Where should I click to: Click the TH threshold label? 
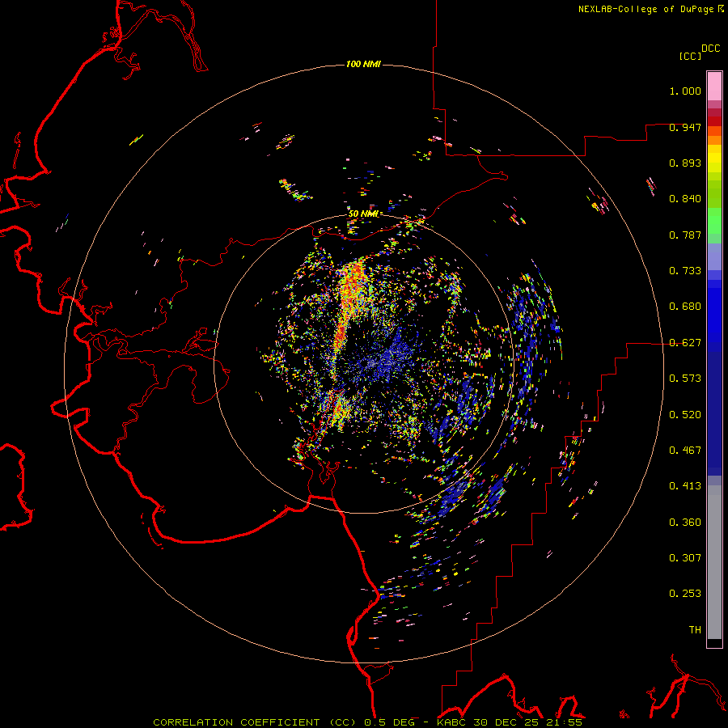[x=695, y=630]
